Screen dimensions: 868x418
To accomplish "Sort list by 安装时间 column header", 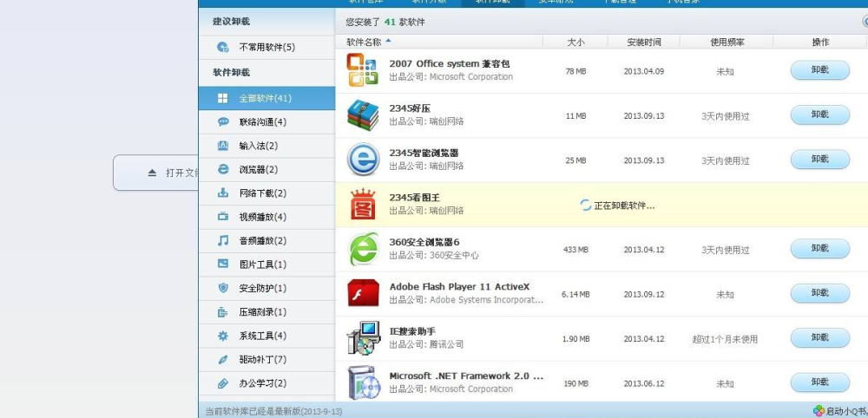I will pyautogui.click(x=644, y=42).
